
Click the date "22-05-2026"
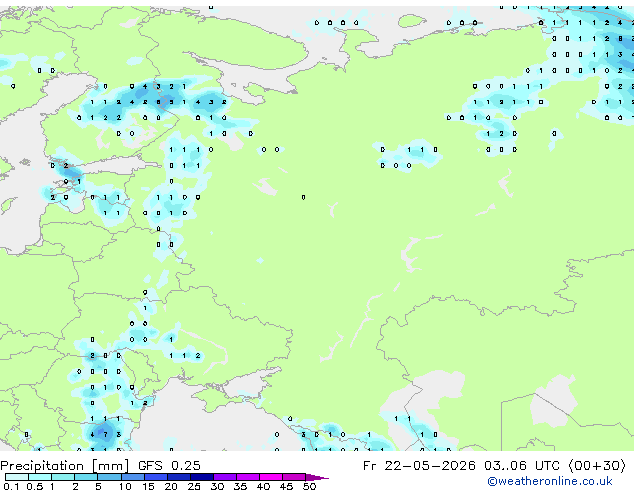click(430, 466)
